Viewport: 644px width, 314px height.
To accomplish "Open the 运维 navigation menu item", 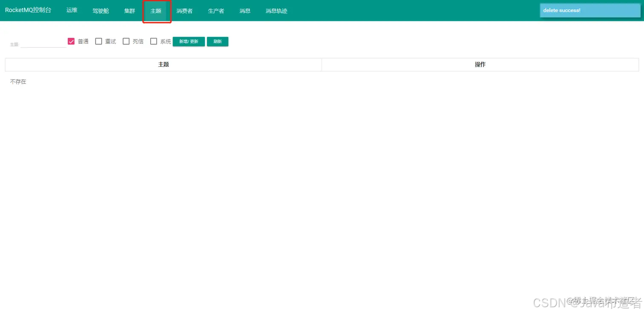I will point(72,10).
